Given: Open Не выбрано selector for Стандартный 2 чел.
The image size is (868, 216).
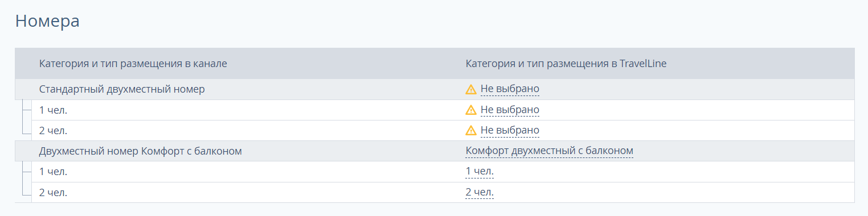Looking at the screenshot, I should click(x=510, y=131).
